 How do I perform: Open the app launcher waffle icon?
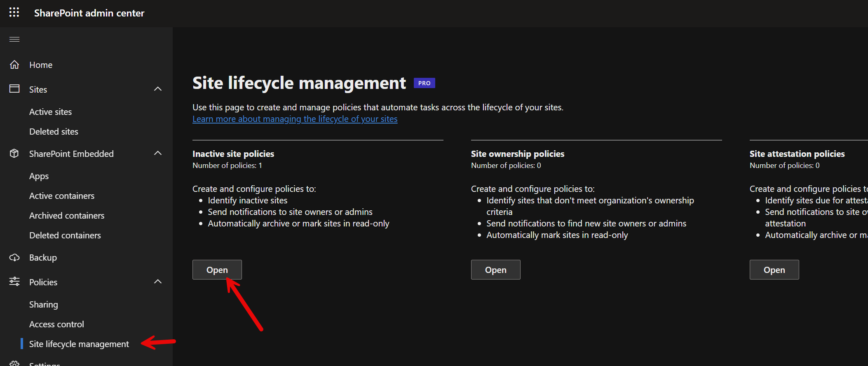tap(14, 12)
